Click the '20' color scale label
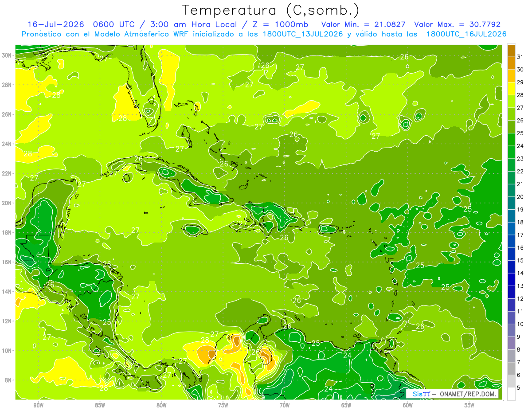The image size is (532, 411). tap(520, 197)
